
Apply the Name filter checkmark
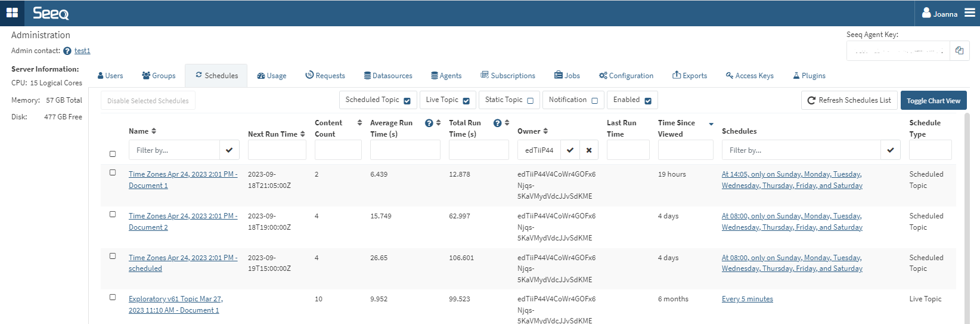[230, 150]
